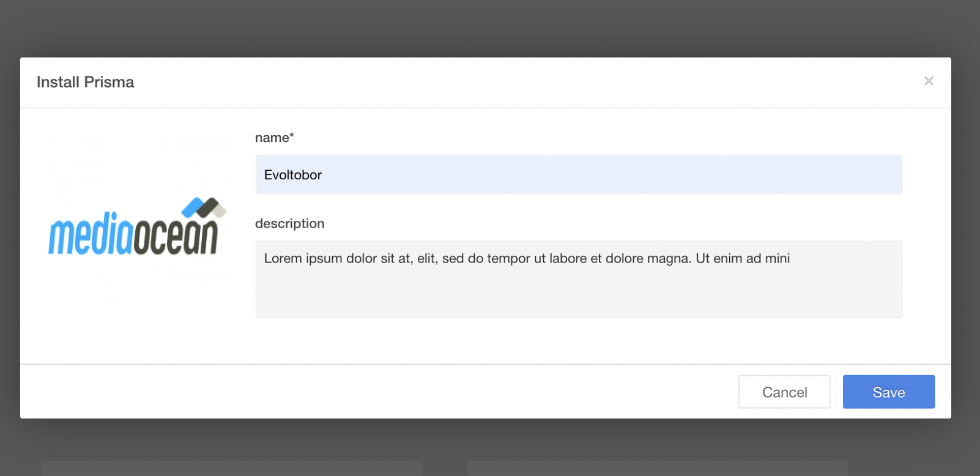Click the name field containing Evoltobor
This screenshot has height=476, width=980.
[x=579, y=174]
